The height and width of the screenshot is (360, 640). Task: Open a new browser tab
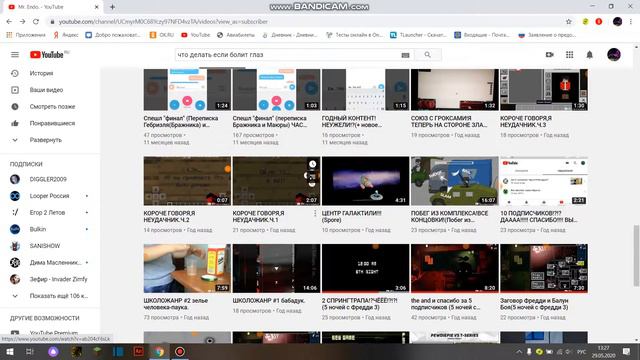[112, 7]
